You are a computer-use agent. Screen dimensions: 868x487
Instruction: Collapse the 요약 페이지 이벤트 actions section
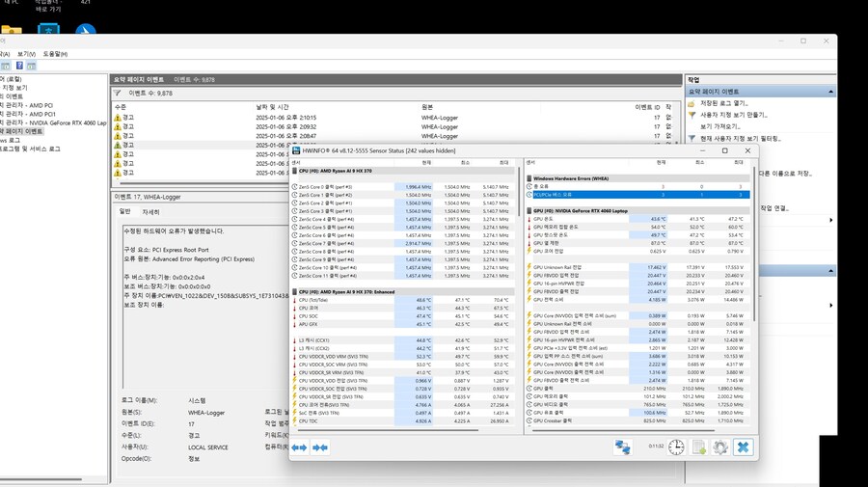(829, 91)
